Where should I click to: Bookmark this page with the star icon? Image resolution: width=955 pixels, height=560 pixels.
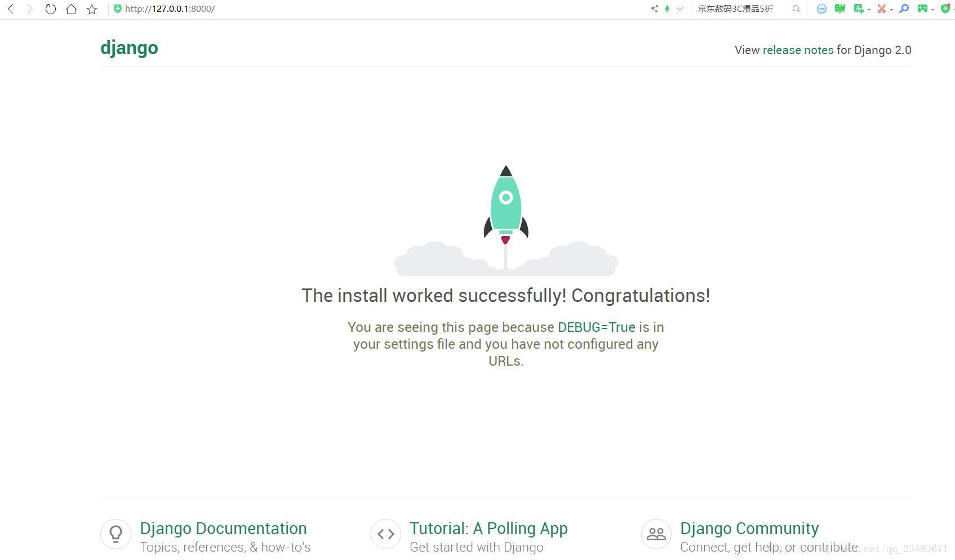click(x=92, y=9)
